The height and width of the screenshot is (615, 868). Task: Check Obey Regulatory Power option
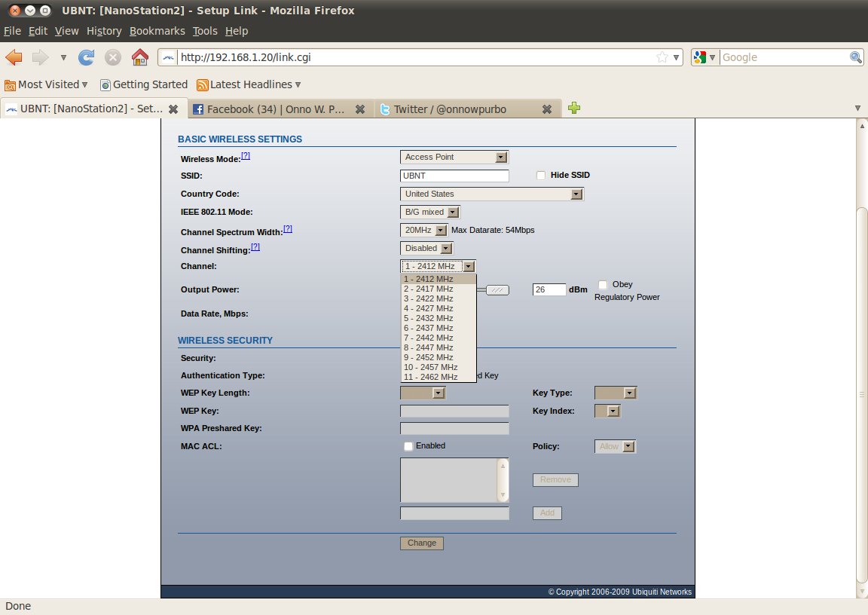click(x=603, y=285)
